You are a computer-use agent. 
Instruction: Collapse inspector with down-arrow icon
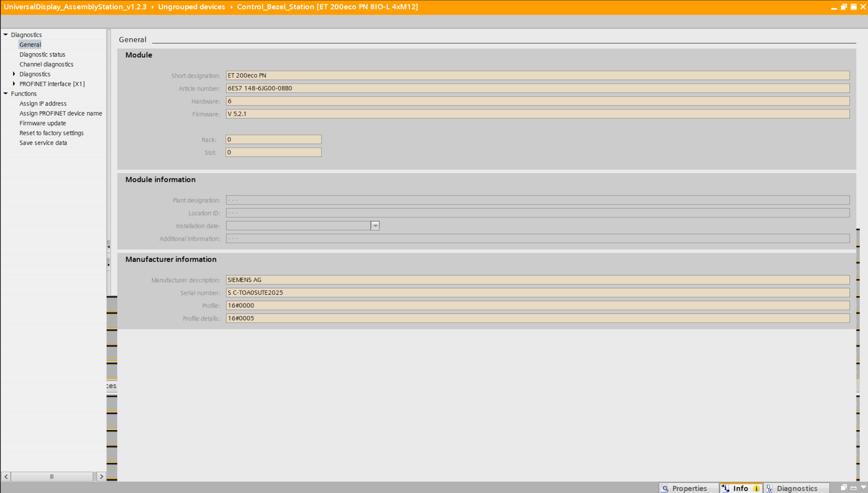[863, 487]
